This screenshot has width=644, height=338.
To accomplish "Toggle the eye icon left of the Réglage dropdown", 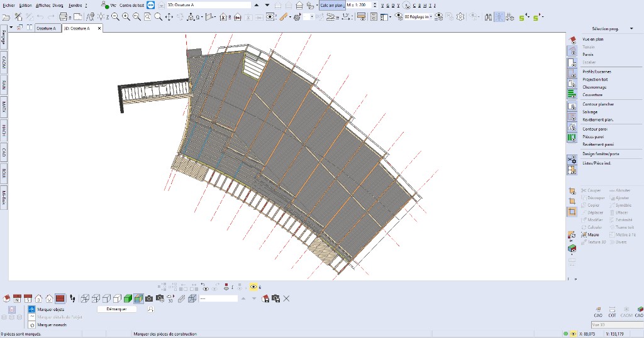I will (398, 17).
